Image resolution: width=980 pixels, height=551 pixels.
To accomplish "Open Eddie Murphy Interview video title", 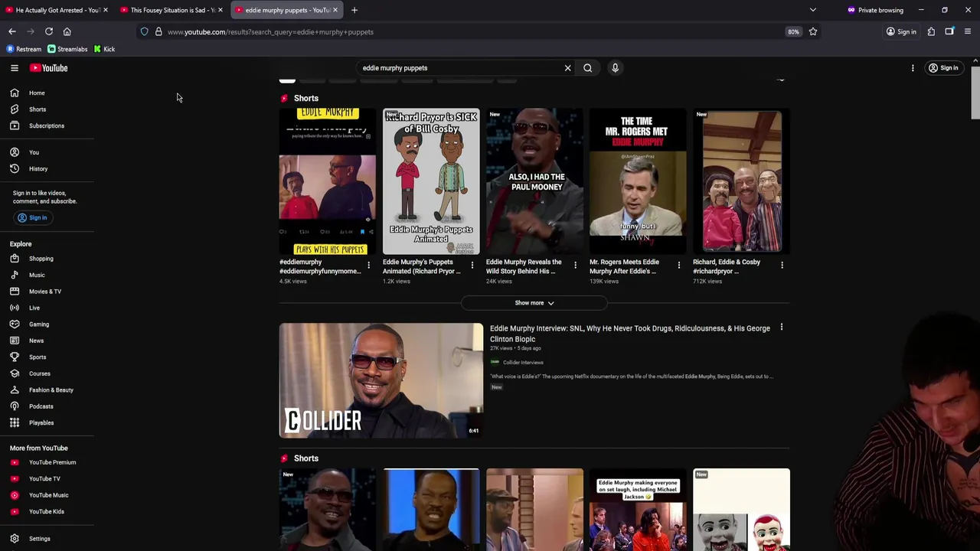I will [x=630, y=334].
